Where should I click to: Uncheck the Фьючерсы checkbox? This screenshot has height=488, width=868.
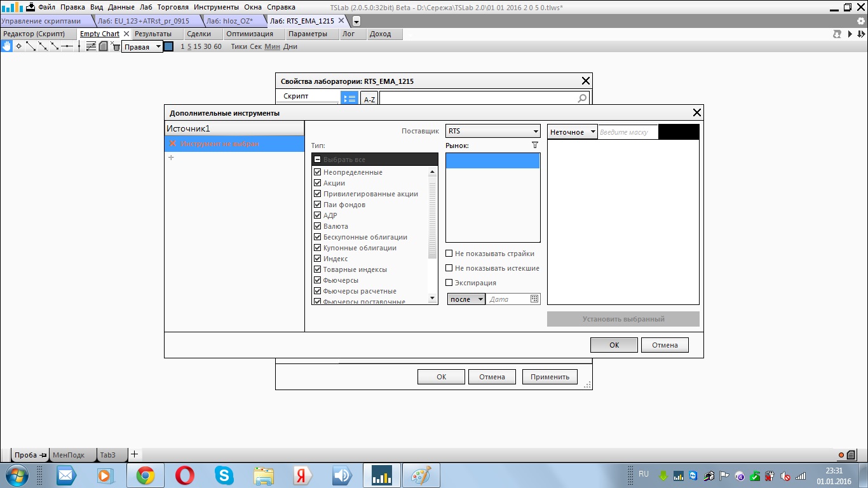pos(318,280)
